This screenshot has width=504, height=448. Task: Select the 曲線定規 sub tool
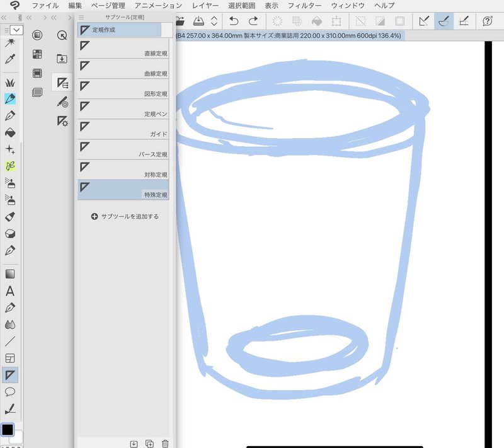click(123, 69)
